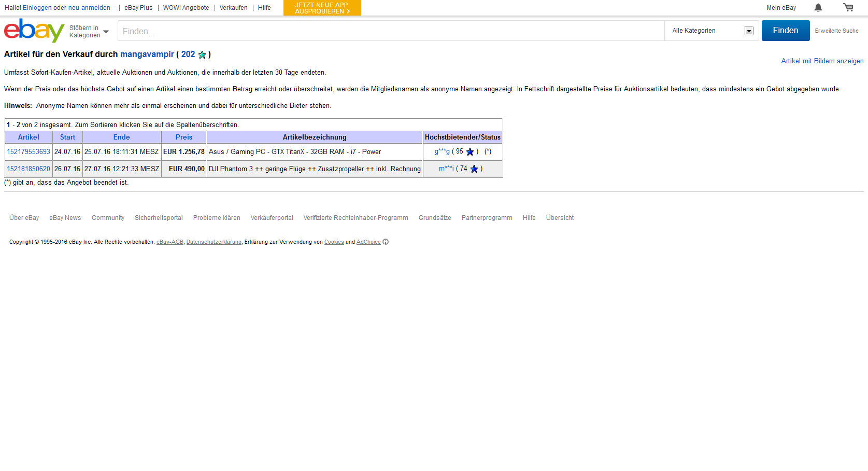Viewport: 868px width, 471px height.
Task: Select end time 25.07.16 18:11:31 MESZ
Action: pyautogui.click(x=121, y=151)
